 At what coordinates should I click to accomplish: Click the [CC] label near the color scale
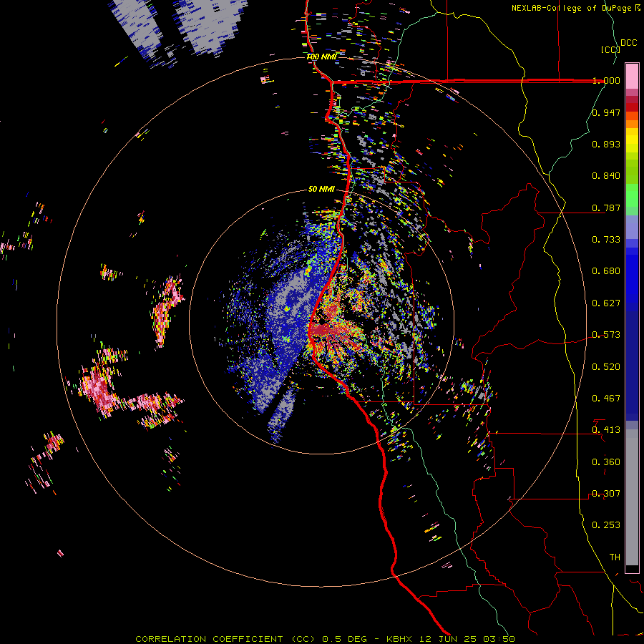click(610, 49)
